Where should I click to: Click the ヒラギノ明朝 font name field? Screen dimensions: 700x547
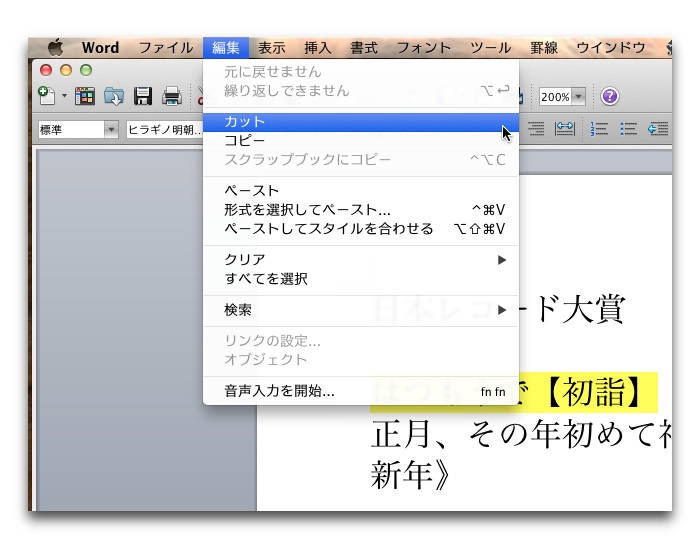pyautogui.click(x=164, y=129)
